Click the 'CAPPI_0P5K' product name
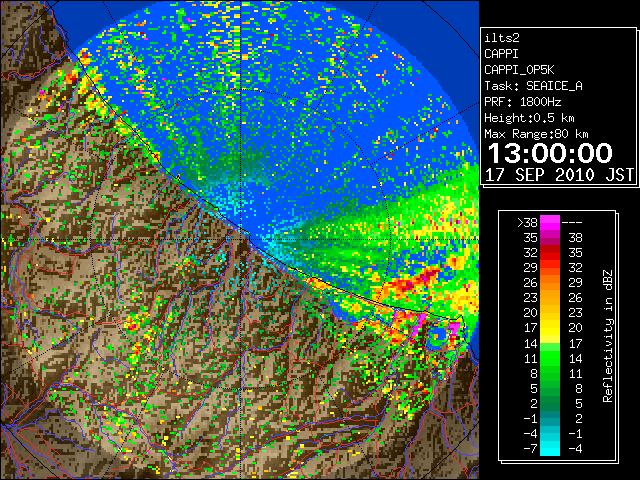 pyautogui.click(x=519, y=70)
